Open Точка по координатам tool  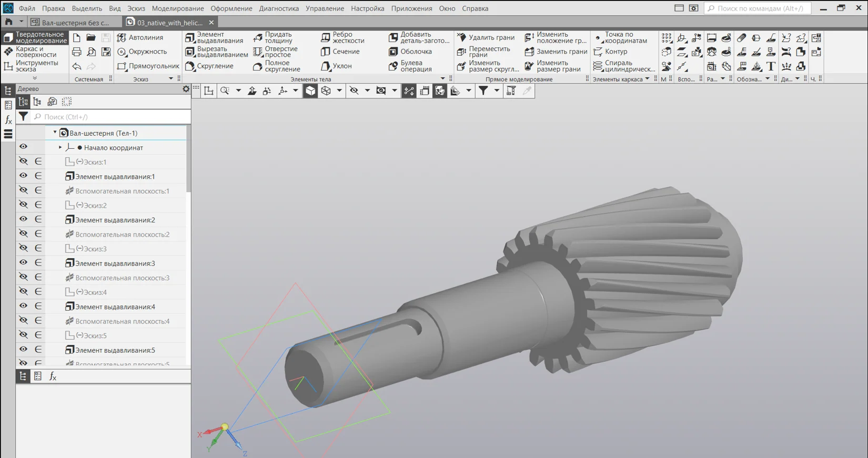coord(620,37)
